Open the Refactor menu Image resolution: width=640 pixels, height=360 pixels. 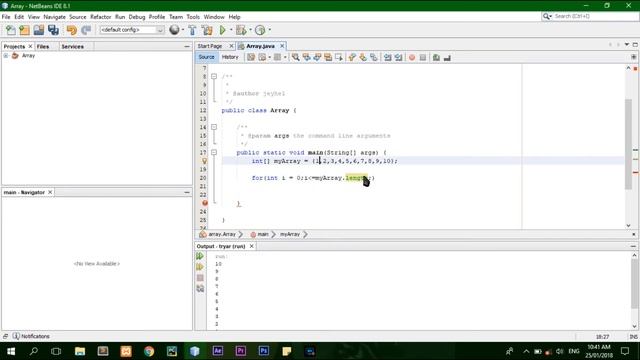click(x=100, y=17)
